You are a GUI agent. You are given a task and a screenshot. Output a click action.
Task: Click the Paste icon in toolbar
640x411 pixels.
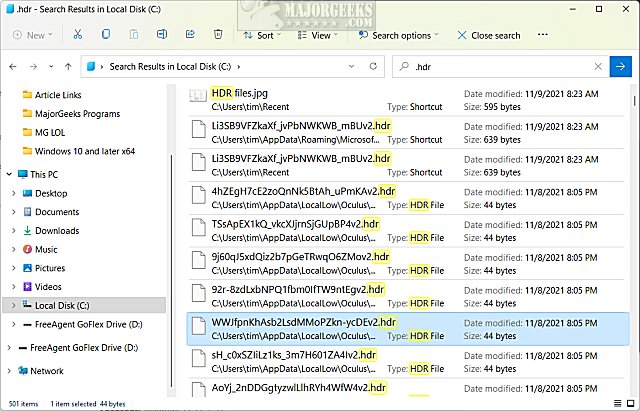coord(133,35)
